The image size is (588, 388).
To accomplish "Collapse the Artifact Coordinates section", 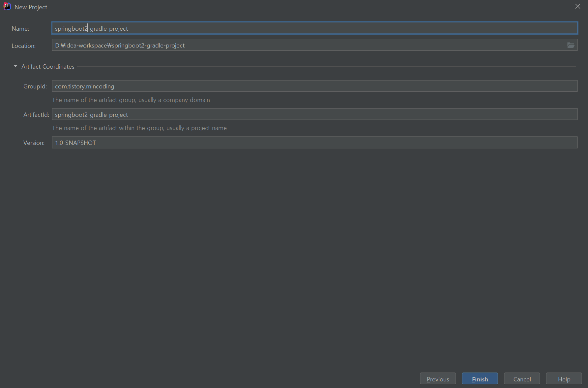I will click(x=15, y=66).
